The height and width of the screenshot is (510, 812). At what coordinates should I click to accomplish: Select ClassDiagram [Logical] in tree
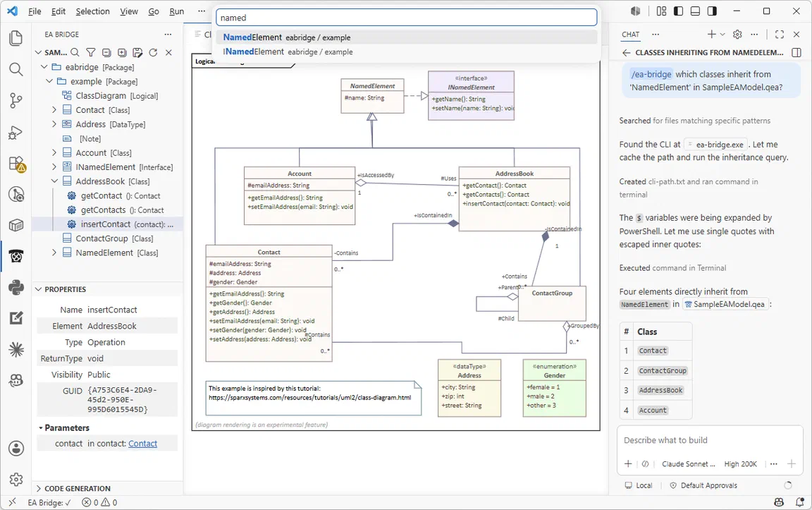point(107,95)
